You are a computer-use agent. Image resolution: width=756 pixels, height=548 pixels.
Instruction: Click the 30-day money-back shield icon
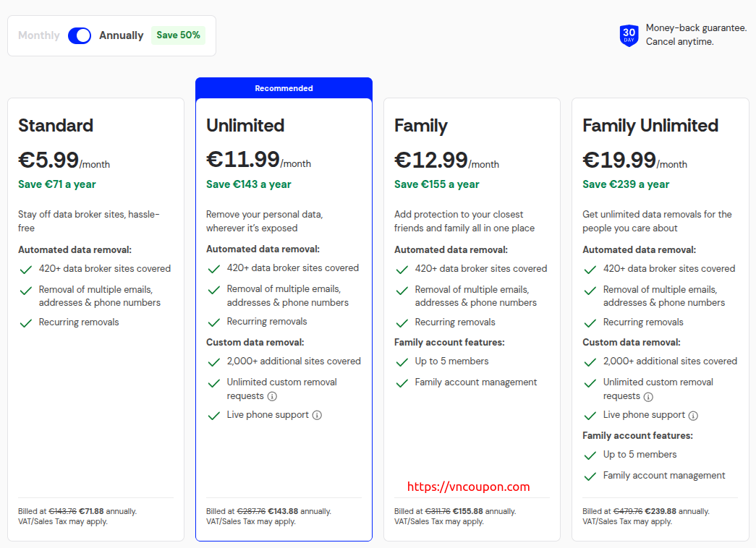click(629, 35)
